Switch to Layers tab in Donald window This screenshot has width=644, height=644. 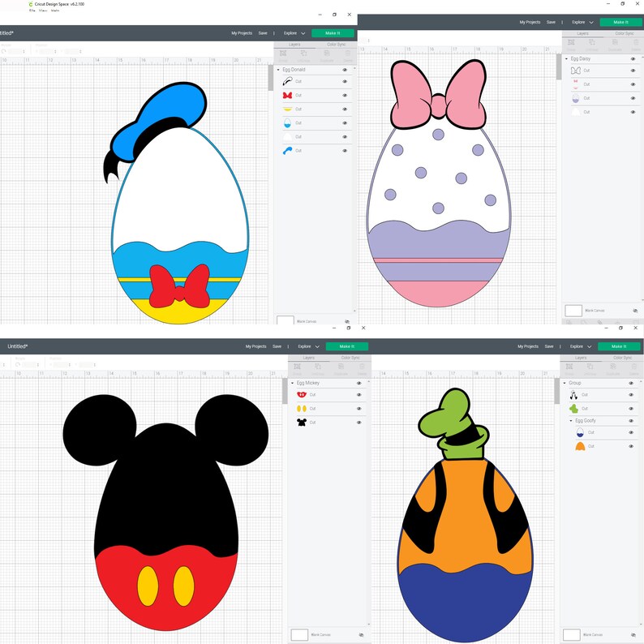(294, 45)
